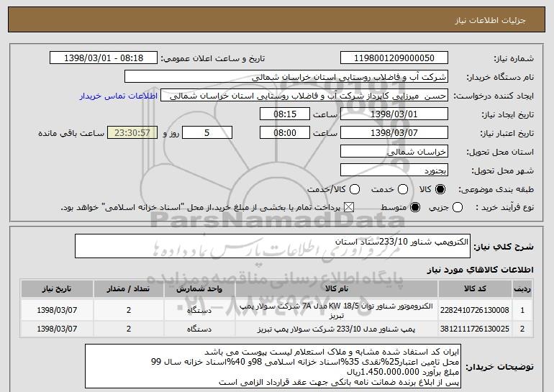Click the اطلاعات کالاهای مورد نیاز section heading

pos(480,270)
